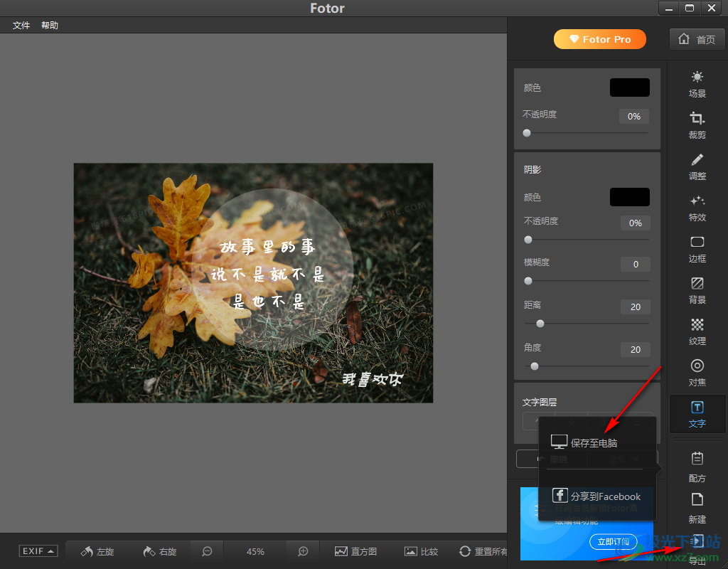Click the zoom out magnifier
The width and height of the screenshot is (728, 569).
[x=207, y=551]
